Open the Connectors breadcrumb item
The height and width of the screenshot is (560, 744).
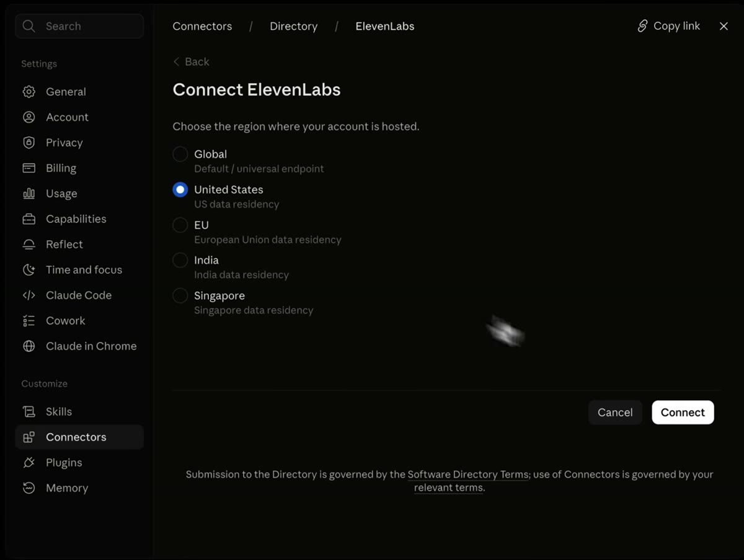point(202,26)
